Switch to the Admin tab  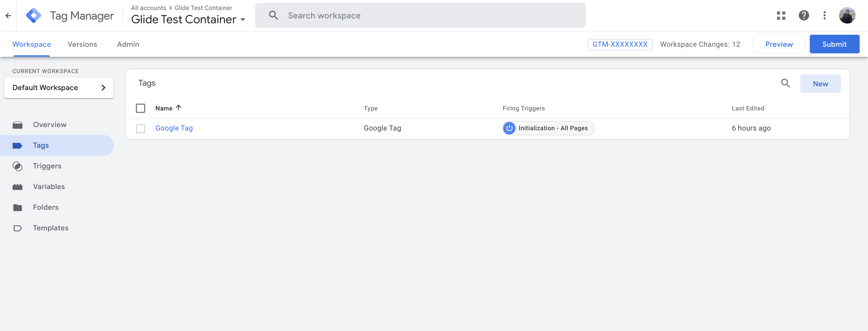click(x=128, y=44)
